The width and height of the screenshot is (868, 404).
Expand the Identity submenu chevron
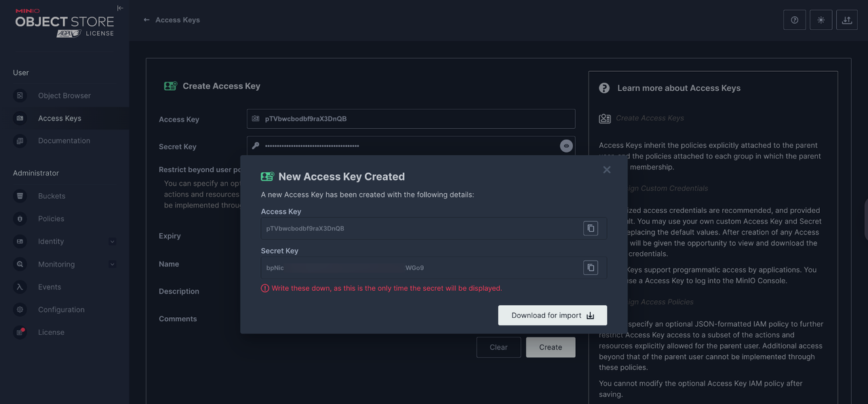tap(113, 241)
